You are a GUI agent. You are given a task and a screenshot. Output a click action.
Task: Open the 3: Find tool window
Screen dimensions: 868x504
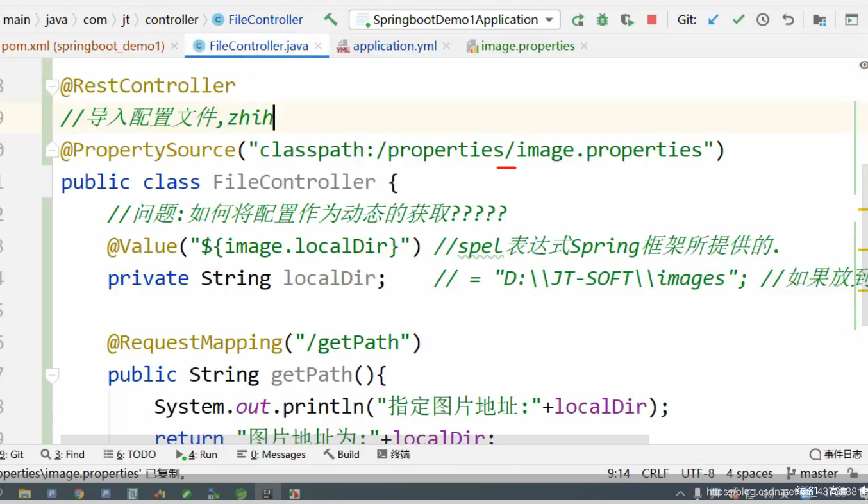(x=63, y=455)
